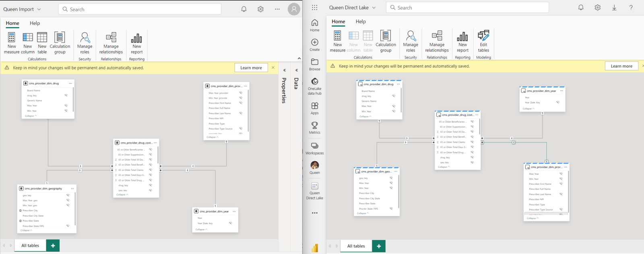Click New measure in Queen Import ribbon
The height and width of the screenshot is (254, 644).
click(x=12, y=43)
